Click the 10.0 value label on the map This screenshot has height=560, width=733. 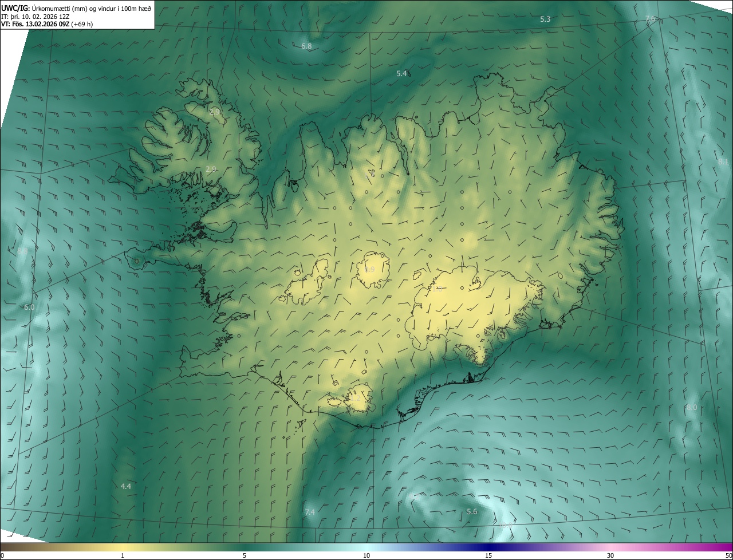pyautogui.click(x=506, y=524)
